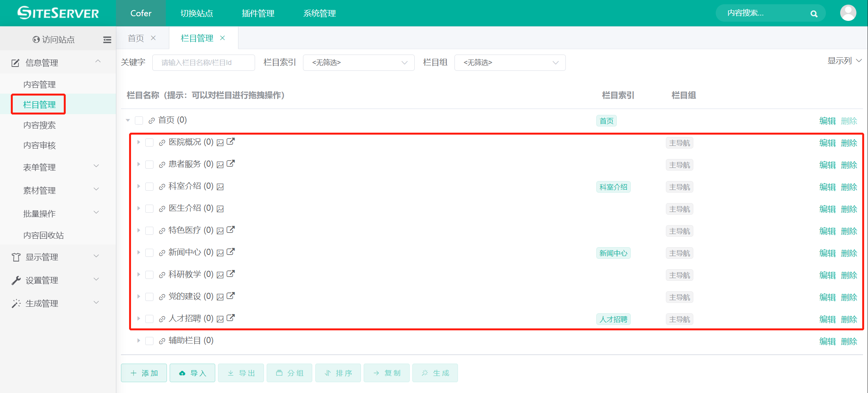The height and width of the screenshot is (393, 868).
Task: Open external link icon for 科研教学
Action: (x=230, y=274)
